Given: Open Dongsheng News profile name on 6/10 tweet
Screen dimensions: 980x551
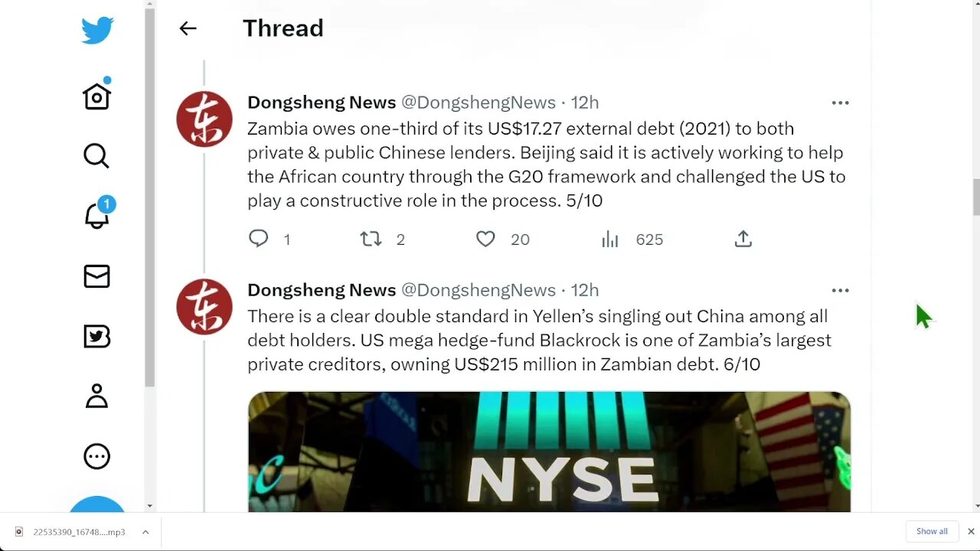Looking at the screenshot, I should [x=322, y=290].
